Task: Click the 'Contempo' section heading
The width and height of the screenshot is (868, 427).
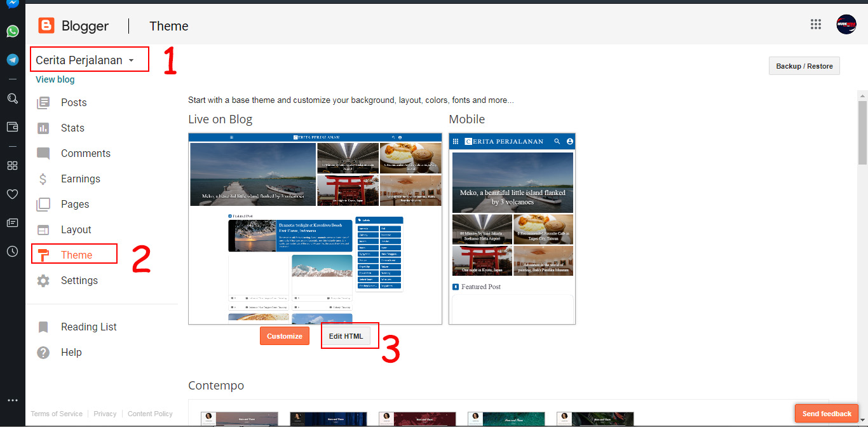Action: click(216, 386)
